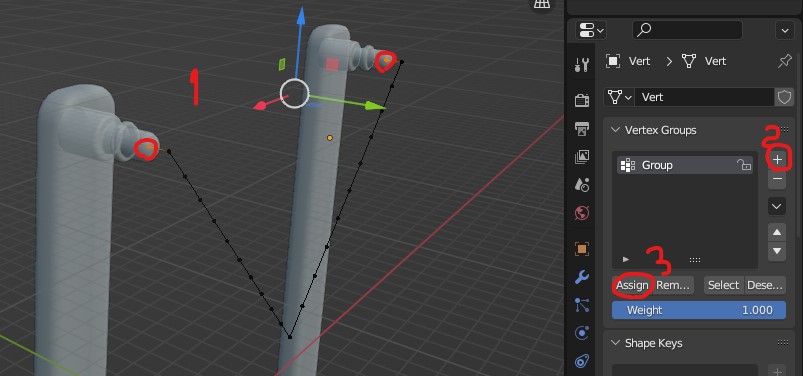Collapse the Vertex Groups panel

(615, 130)
